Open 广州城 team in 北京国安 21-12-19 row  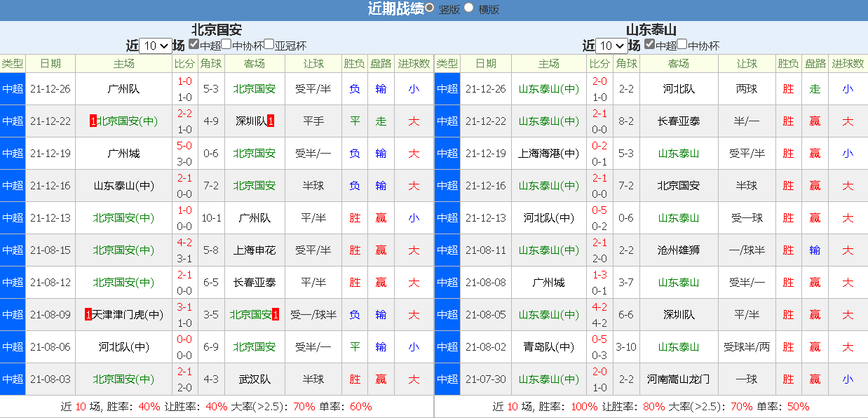pyautogui.click(x=124, y=154)
